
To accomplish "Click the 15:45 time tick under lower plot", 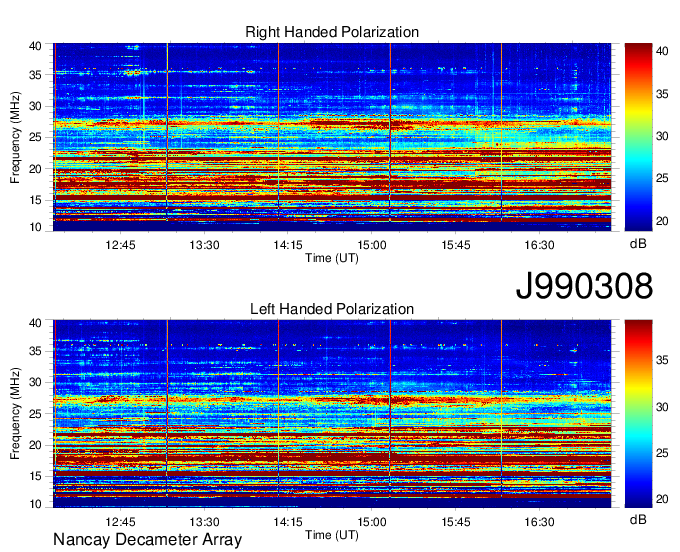I will 456,522.
